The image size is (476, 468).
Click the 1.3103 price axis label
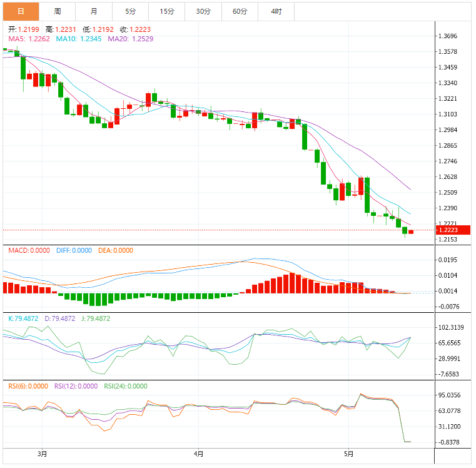click(448, 114)
